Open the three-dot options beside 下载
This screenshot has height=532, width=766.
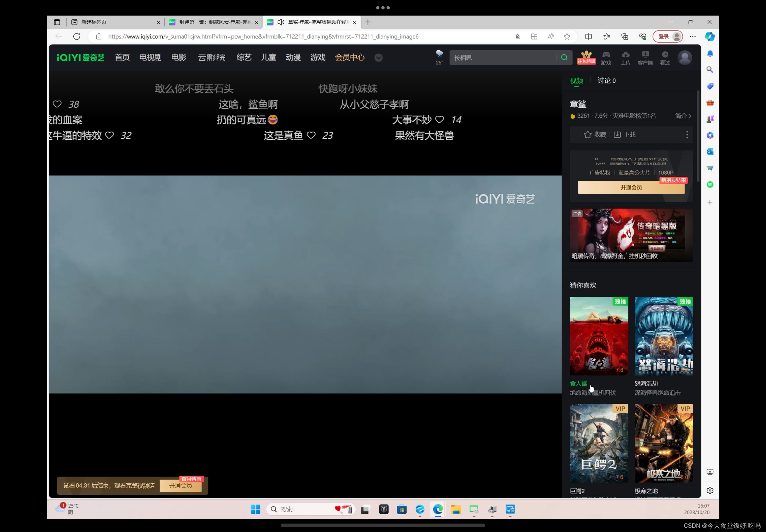coord(687,134)
